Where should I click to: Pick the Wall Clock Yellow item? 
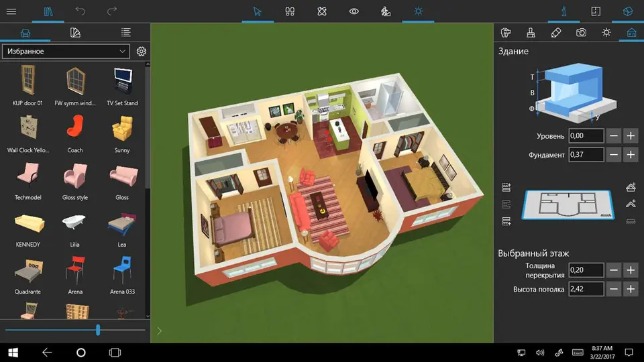click(28, 134)
